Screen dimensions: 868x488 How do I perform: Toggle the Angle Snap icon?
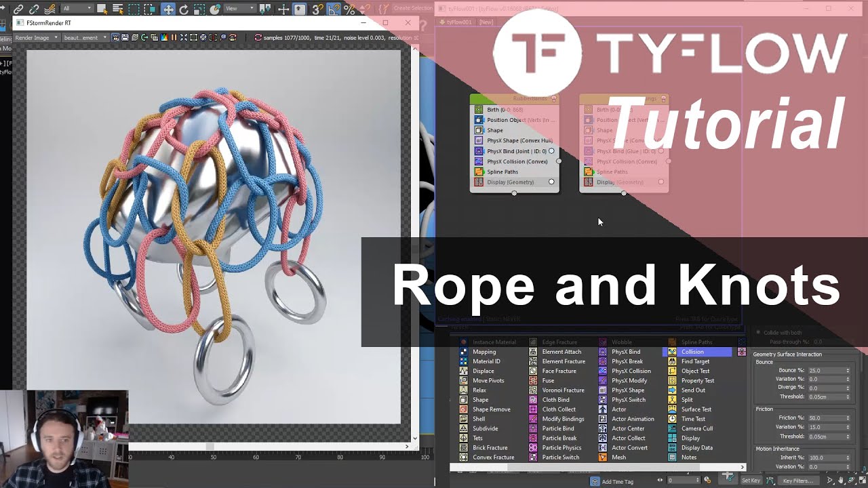coord(333,9)
